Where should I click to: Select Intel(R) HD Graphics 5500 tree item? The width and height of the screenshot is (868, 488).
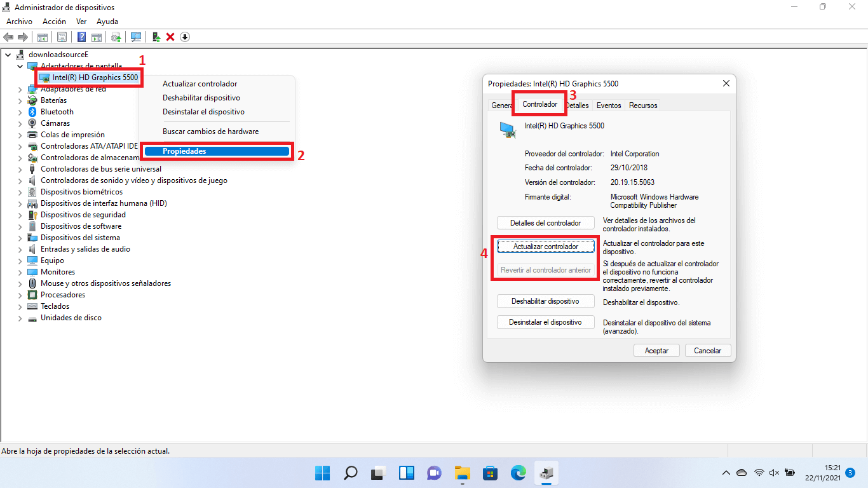89,78
